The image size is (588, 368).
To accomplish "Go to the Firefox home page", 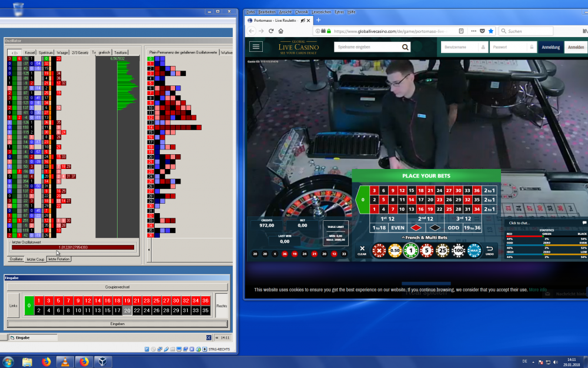I will coord(281,31).
